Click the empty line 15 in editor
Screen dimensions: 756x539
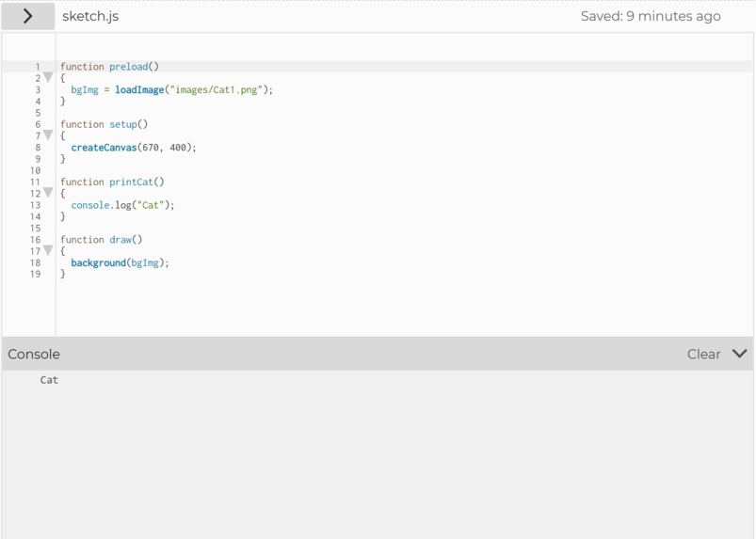[404, 229]
